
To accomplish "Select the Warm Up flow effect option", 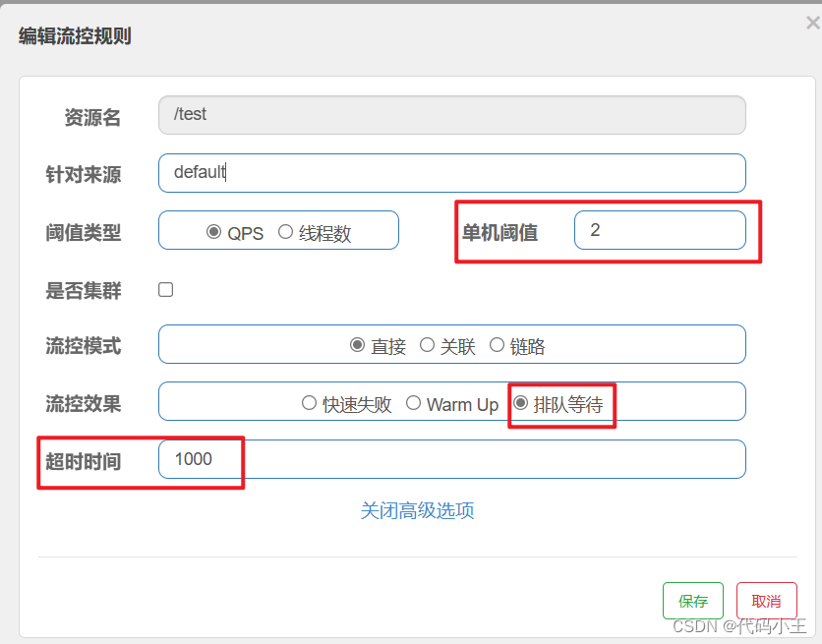I will point(414,402).
